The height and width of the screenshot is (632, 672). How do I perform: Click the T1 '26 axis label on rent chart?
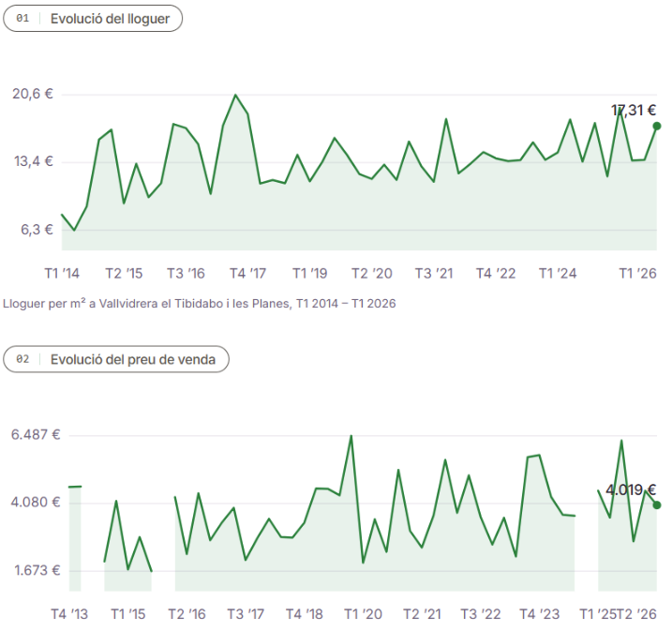(637, 274)
